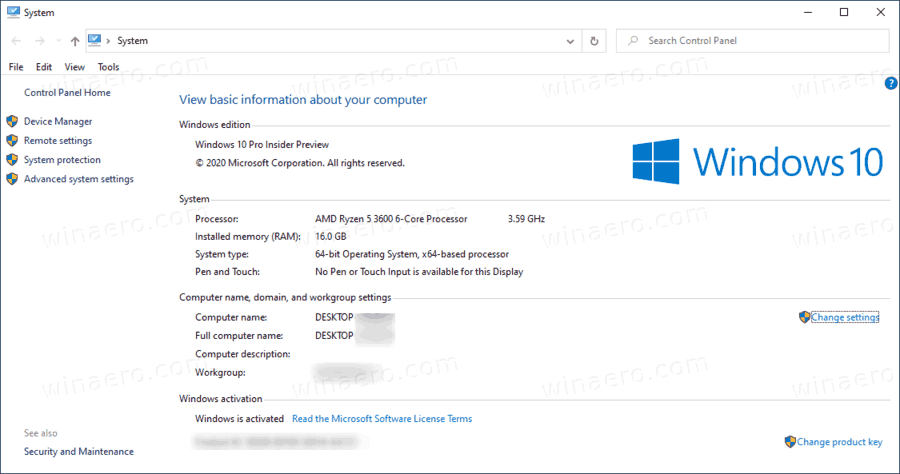Click shield icon beside Advanced system settings
Viewport: 900px width, 474px height.
12,178
